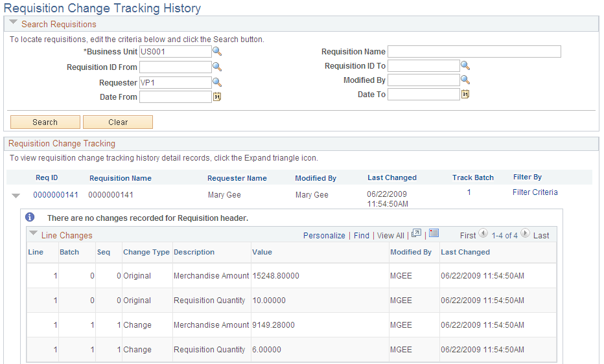Select First label in Line Changes navigation
Viewport: 604px width, 364px height.
[x=468, y=236]
